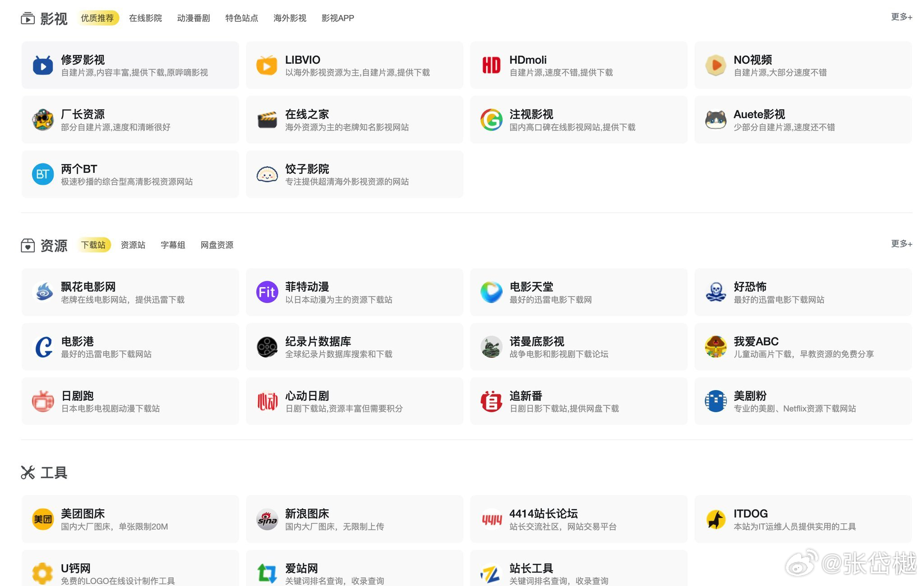This screenshot has width=924, height=586.
Task: Click the 美团图床 yellow icon
Action: click(43, 519)
